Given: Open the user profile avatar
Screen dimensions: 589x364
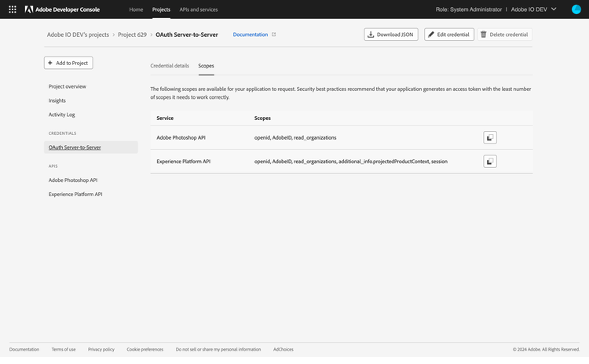Looking at the screenshot, I should pos(576,9).
